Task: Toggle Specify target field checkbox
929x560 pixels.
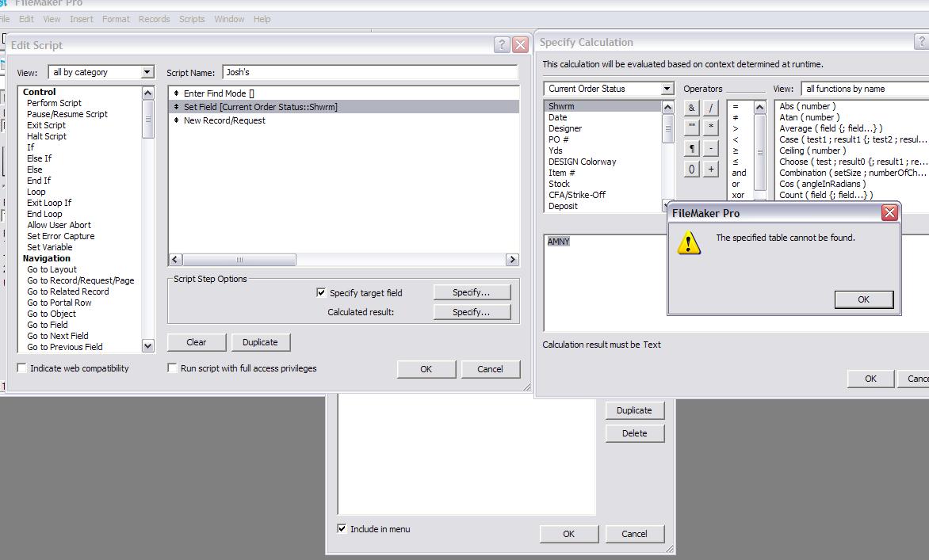Action: [x=320, y=292]
